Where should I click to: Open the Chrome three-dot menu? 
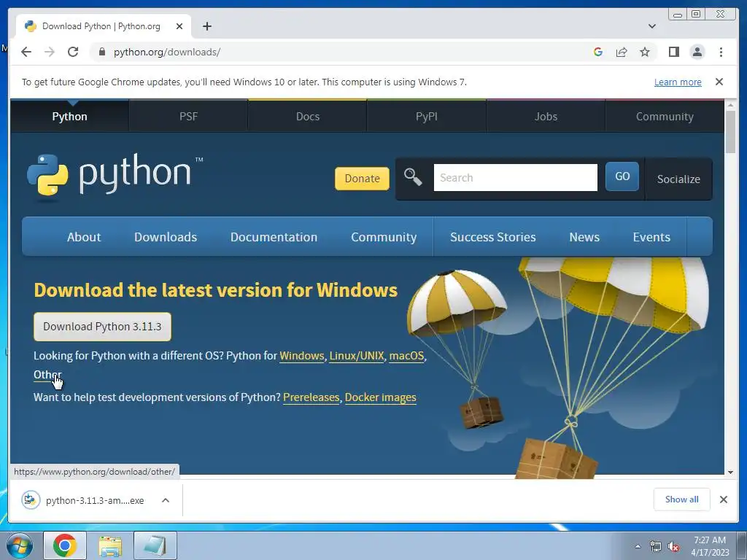coord(721,52)
